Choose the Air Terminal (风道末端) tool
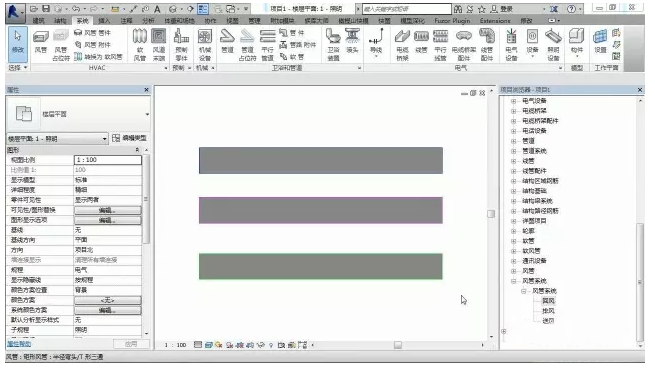The width and height of the screenshot is (655, 370). click(x=159, y=45)
